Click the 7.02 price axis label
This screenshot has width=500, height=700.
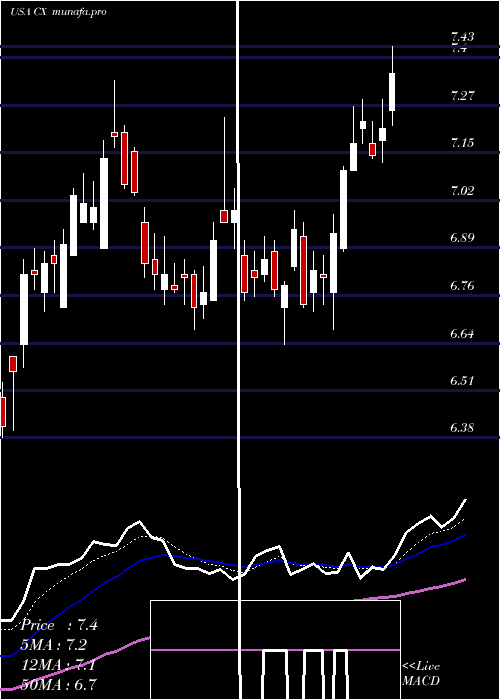pos(462,191)
